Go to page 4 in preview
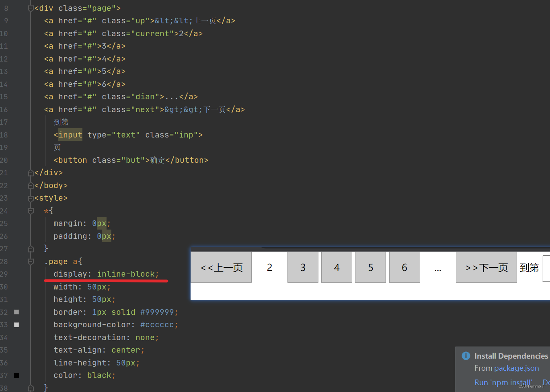550x392 pixels. (x=337, y=267)
